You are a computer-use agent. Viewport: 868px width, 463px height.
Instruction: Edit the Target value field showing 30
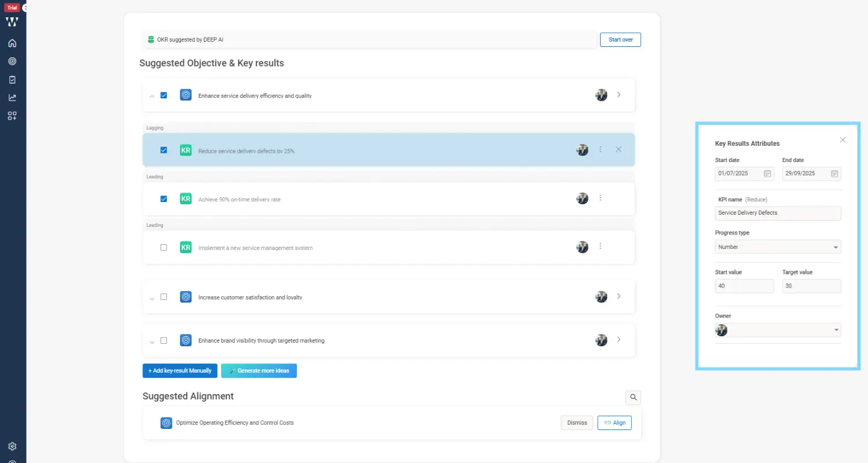tap(811, 285)
